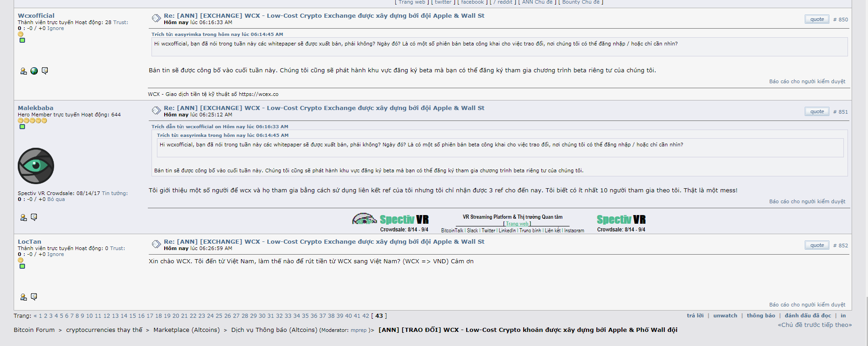This screenshot has height=346, width=868.
Task: Report post #851 to moderator
Action: tap(807, 201)
